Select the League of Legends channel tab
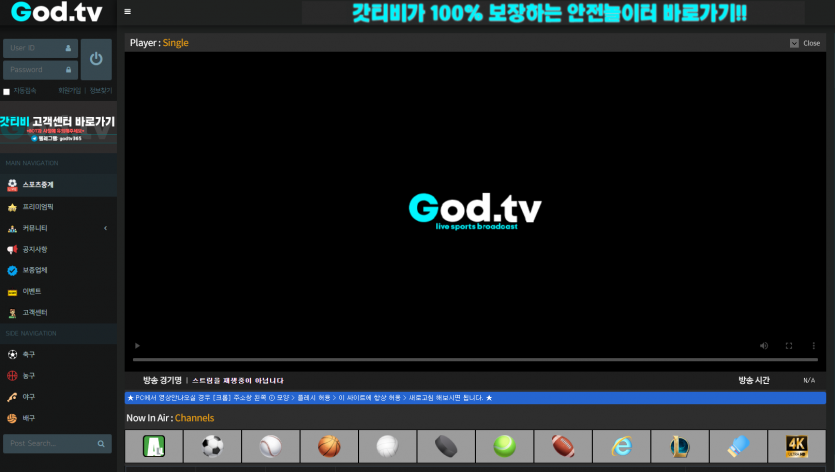The height and width of the screenshot is (472, 835). [680, 446]
